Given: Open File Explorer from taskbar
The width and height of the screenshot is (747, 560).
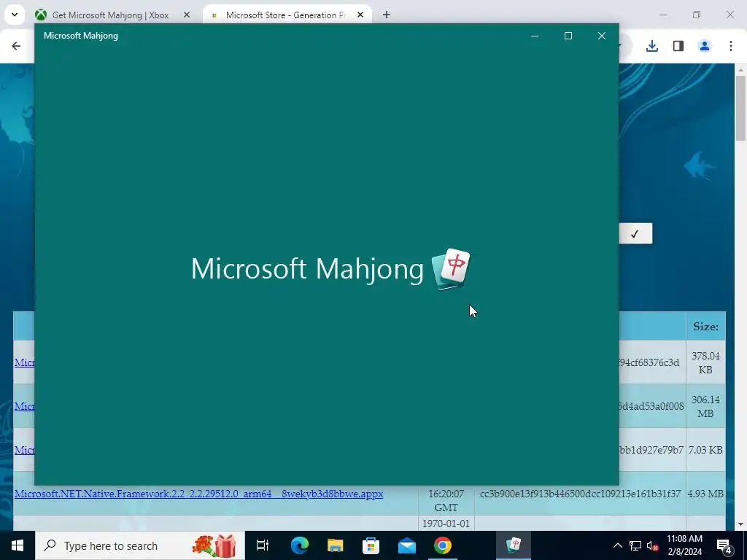Looking at the screenshot, I should (x=336, y=545).
